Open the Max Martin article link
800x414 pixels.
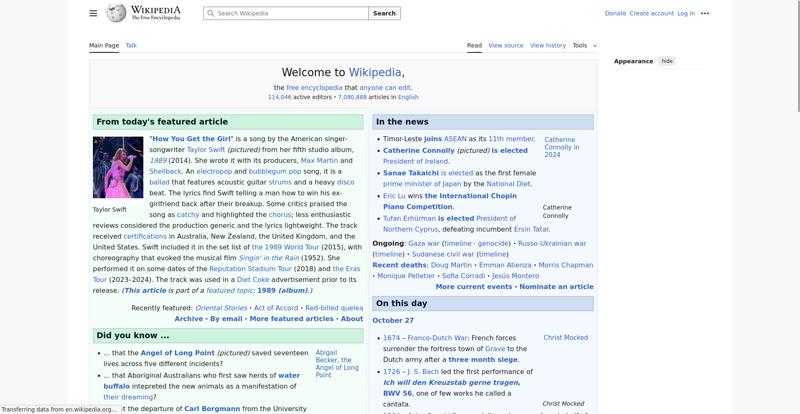click(319, 160)
